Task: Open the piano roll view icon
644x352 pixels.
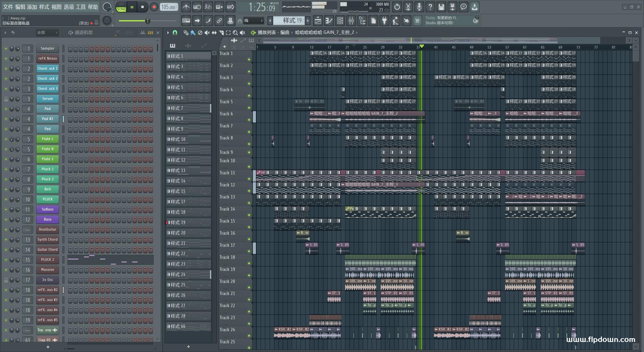Action: [x=329, y=21]
